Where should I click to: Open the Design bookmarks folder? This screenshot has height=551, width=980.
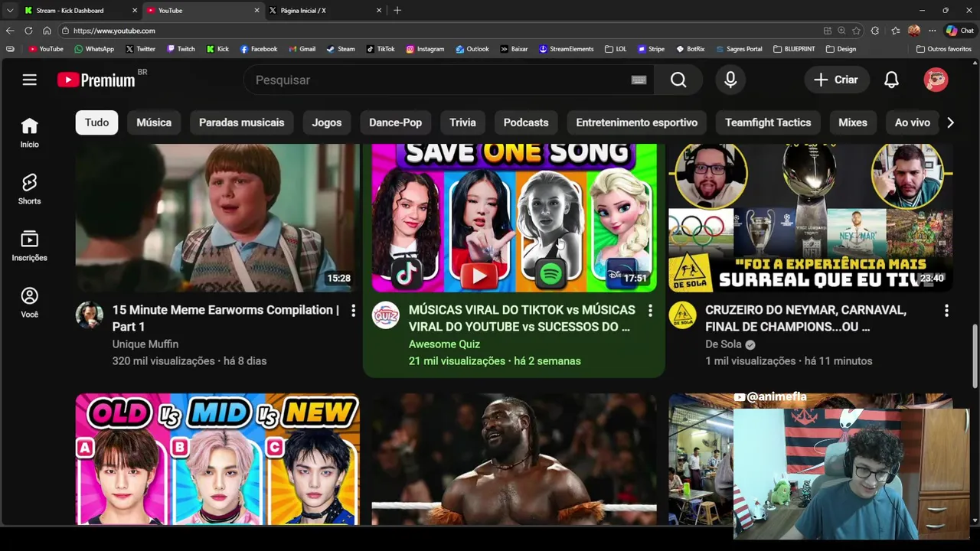[x=841, y=49]
